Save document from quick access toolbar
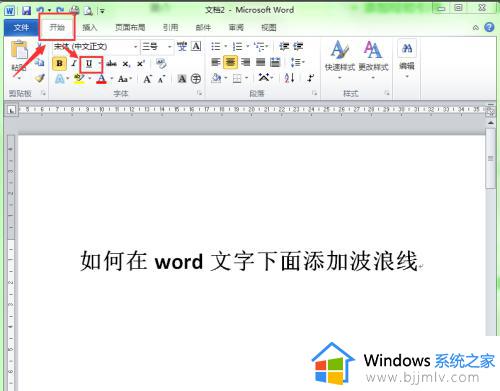500x391 pixels. coord(26,11)
